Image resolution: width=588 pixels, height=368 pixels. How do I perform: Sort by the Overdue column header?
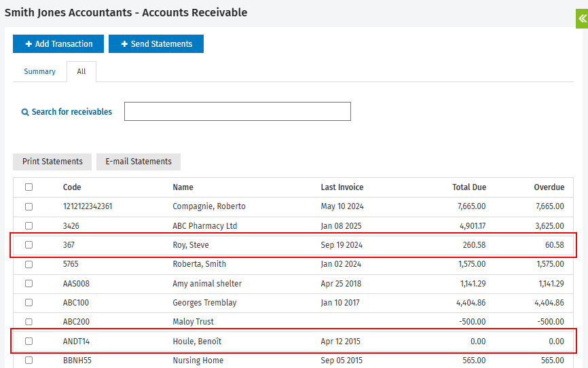549,187
